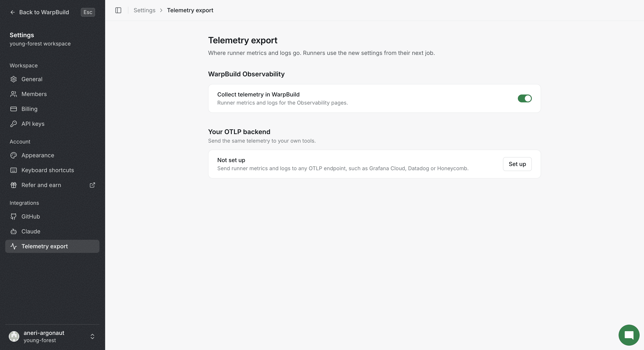644x350 pixels.
Task: Click the Refer and earn gift icon
Action: point(14,185)
